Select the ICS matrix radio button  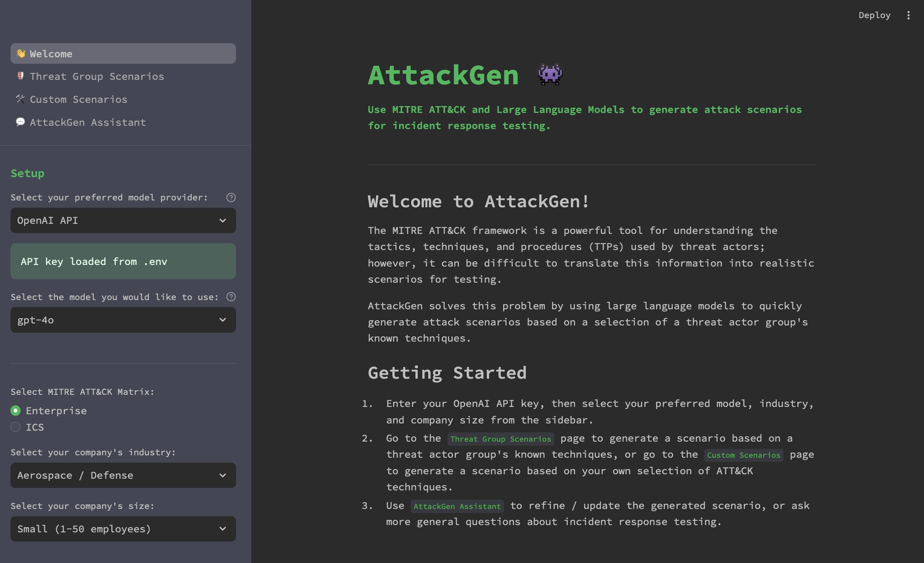pyautogui.click(x=15, y=427)
